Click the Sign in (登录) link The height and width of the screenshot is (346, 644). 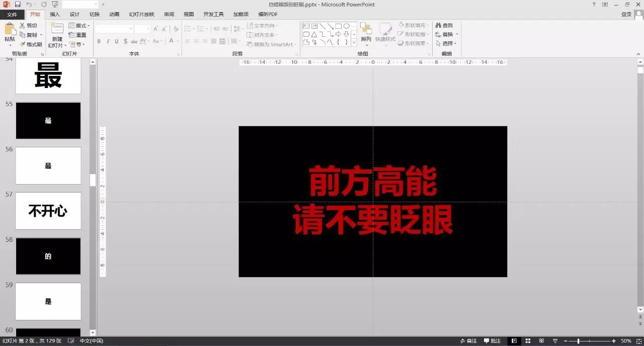pos(626,15)
